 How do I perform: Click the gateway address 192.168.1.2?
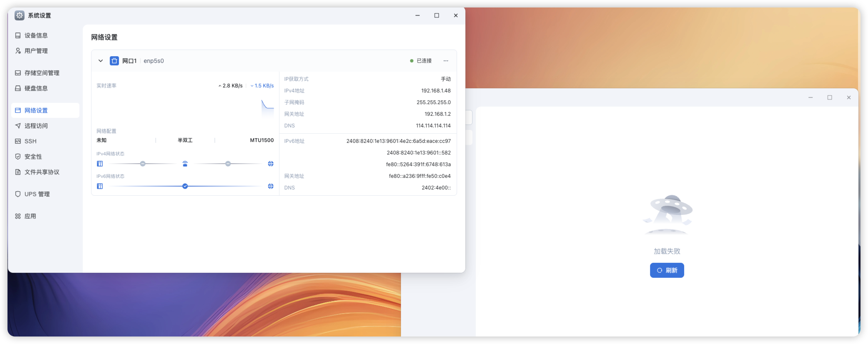coord(438,114)
